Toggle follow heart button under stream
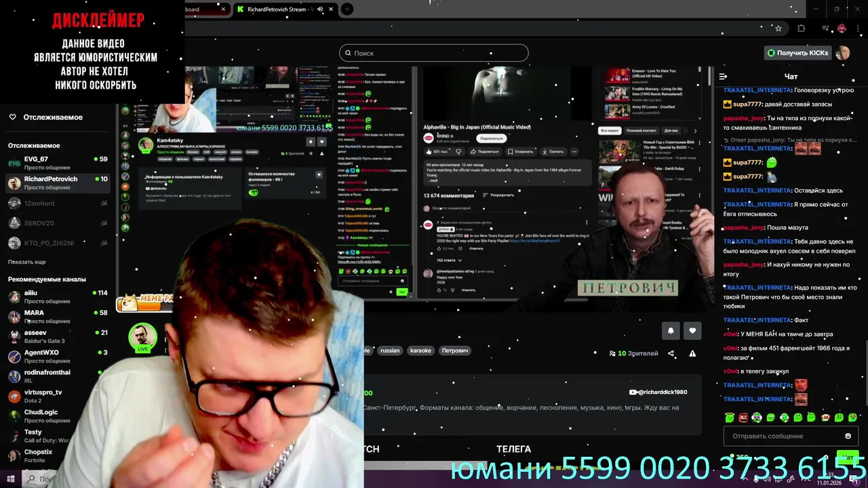 tap(692, 331)
